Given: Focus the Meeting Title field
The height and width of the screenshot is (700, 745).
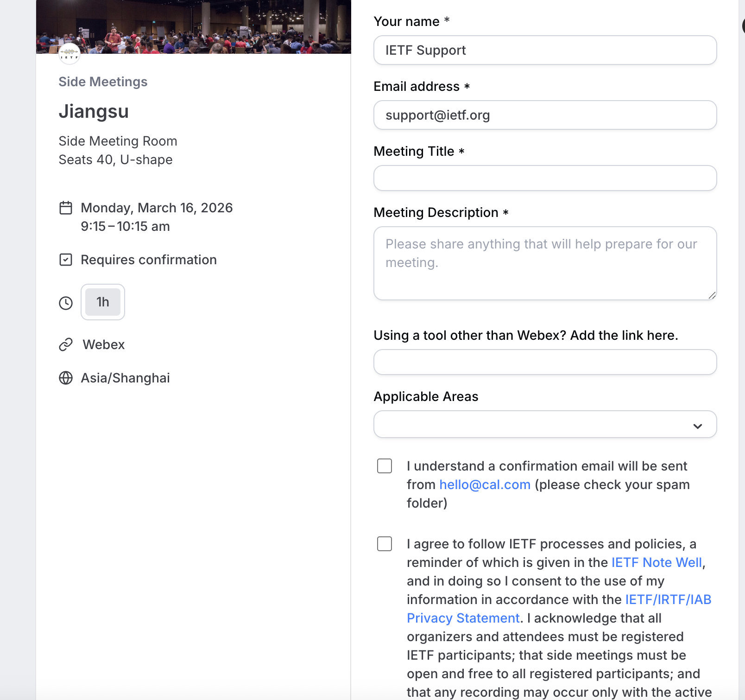Looking at the screenshot, I should 545,178.
